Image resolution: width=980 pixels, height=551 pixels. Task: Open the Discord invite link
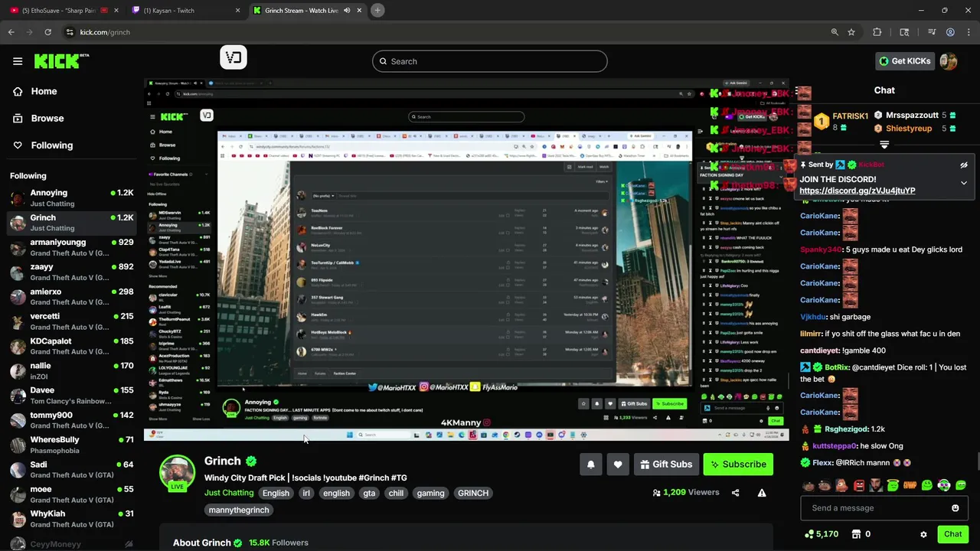[857, 191]
